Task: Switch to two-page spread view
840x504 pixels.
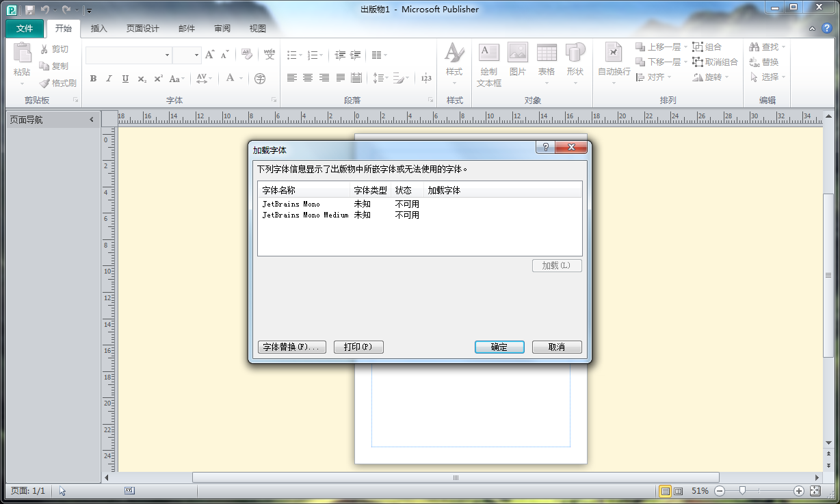Action: coord(679,491)
